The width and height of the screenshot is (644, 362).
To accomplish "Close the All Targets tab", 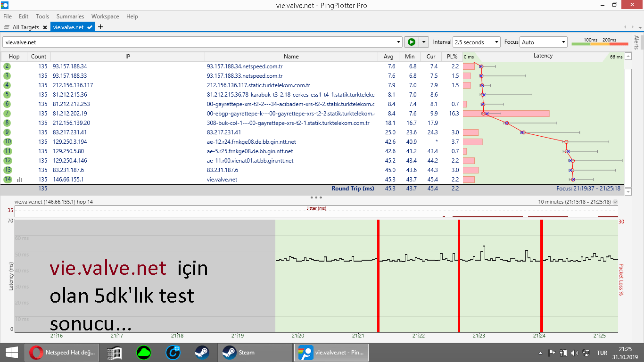I will coord(45,27).
